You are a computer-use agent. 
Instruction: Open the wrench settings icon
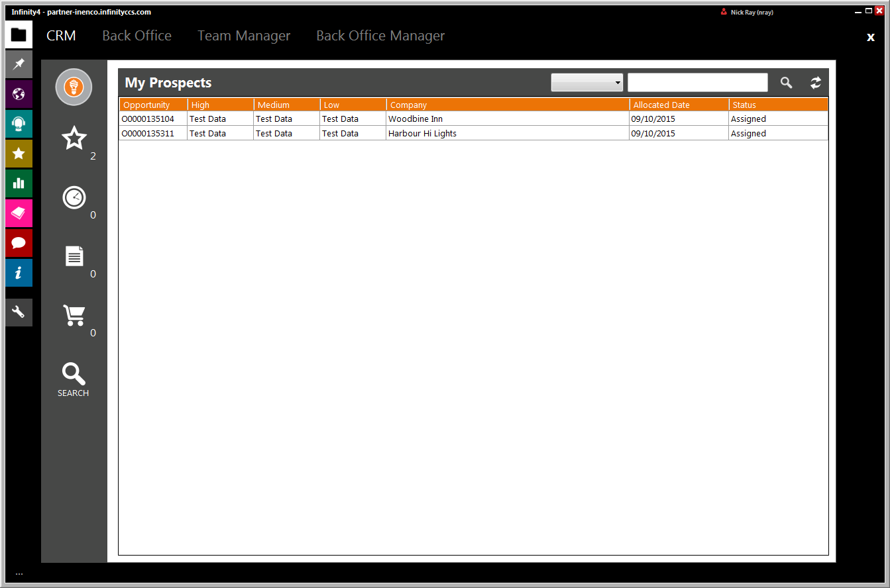(19, 312)
